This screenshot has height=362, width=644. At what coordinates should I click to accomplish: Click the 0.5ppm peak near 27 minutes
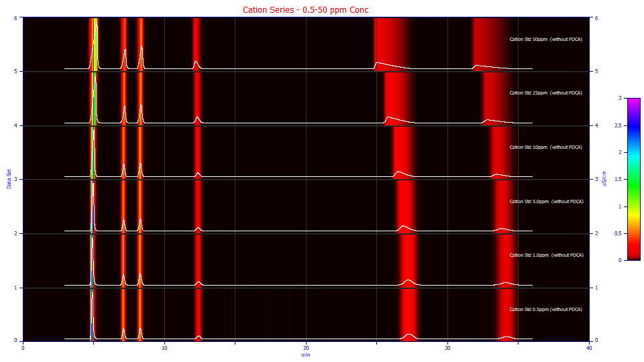(x=409, y=335)
